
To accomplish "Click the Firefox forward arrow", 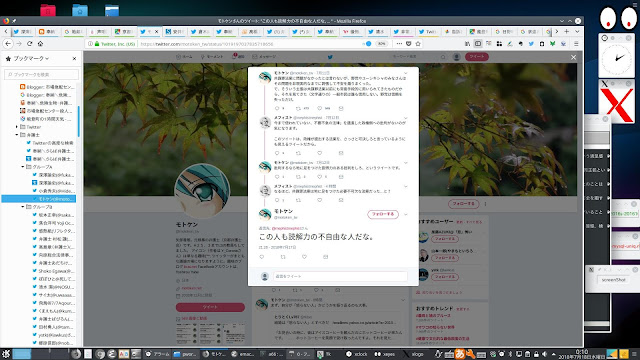I will point(19,44).
